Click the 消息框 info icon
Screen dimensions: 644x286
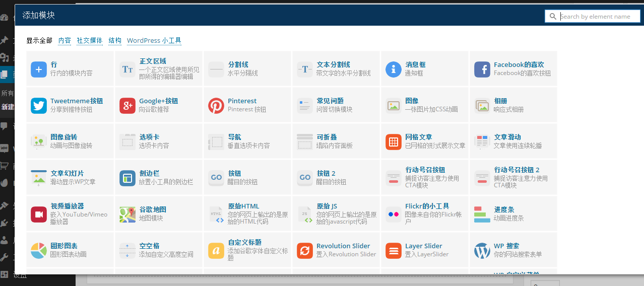tap(394, 69)
